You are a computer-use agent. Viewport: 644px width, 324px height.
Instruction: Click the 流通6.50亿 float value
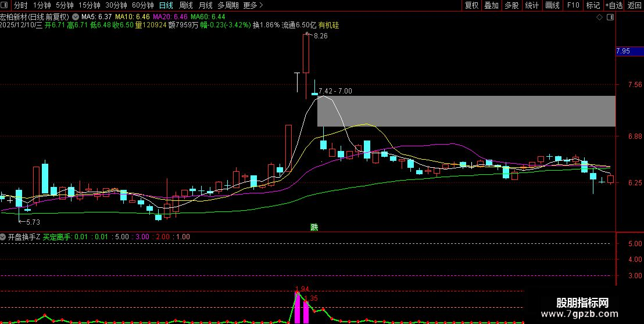coord(299,25)
